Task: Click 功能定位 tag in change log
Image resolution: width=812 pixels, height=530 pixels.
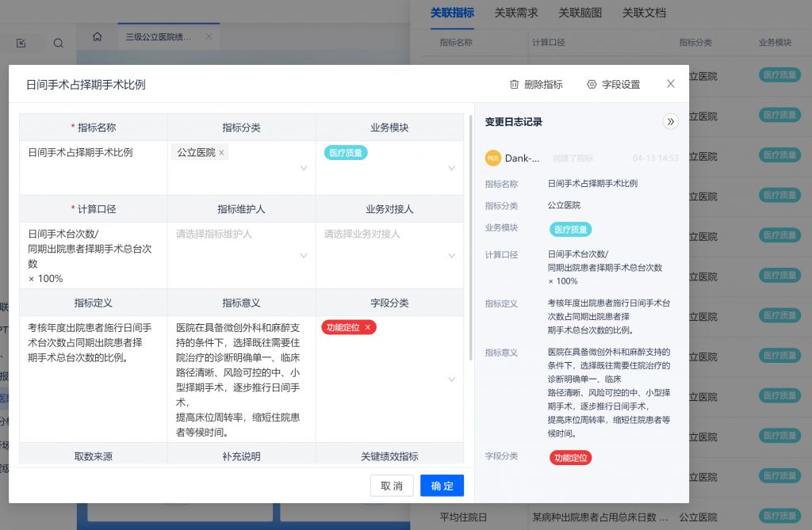Action: 571,458
